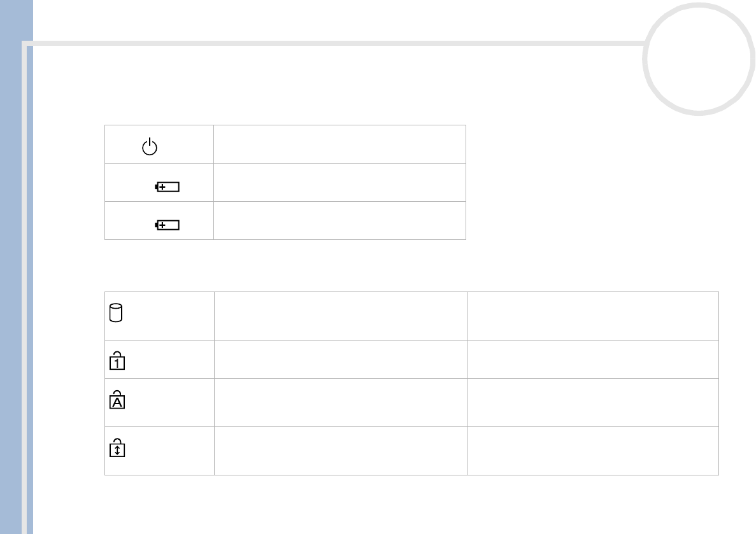Click the lower battery icon
This screenshot has width=756, height=534.
[168, 225]
